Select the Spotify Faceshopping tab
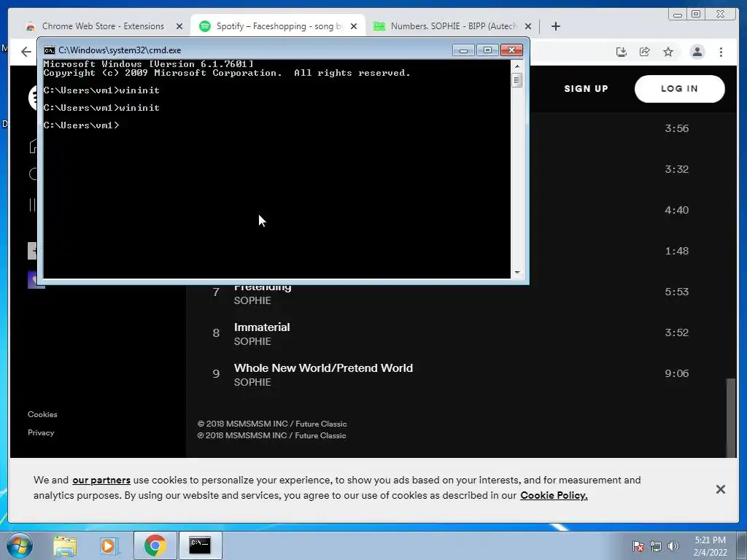This screenshot has height=560, width=747. (278, 26)
